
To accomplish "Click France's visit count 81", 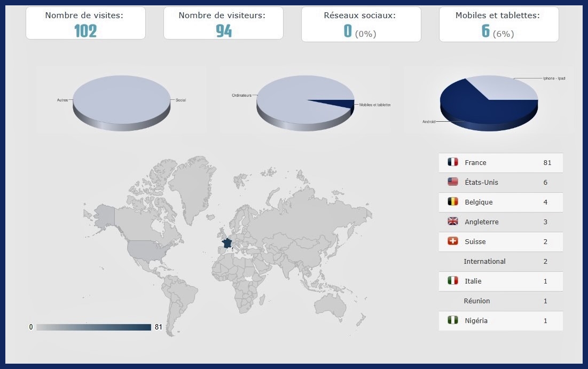I will tap(547, 163).
